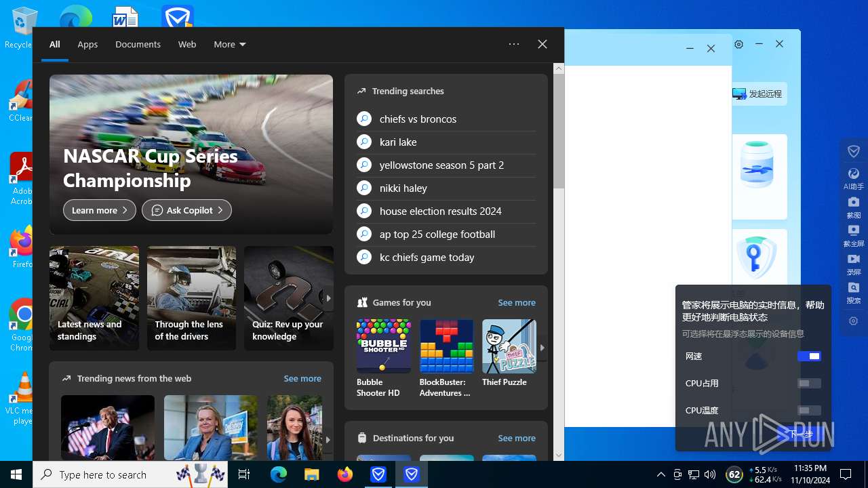Screen dimensions: 868x488
Task: Click 截图 screenshot tool in side toolbar
Action: click(854, 207)
